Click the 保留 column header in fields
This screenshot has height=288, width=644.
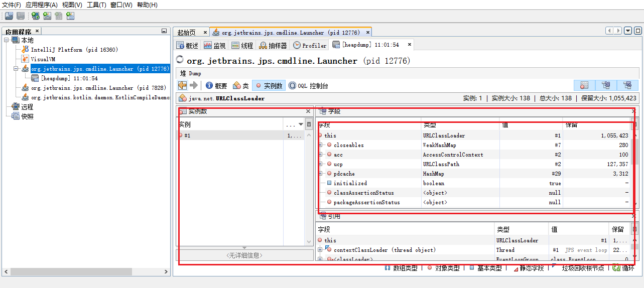point(596,124)
